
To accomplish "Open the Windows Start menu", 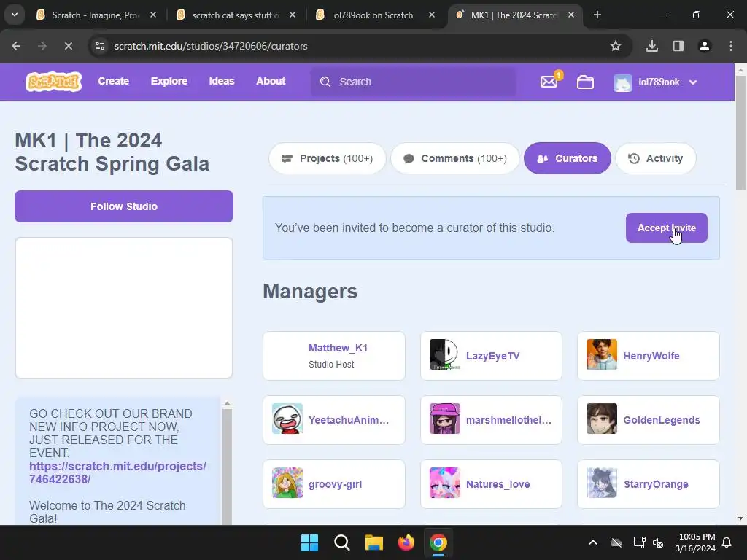I will click(309, 542).
